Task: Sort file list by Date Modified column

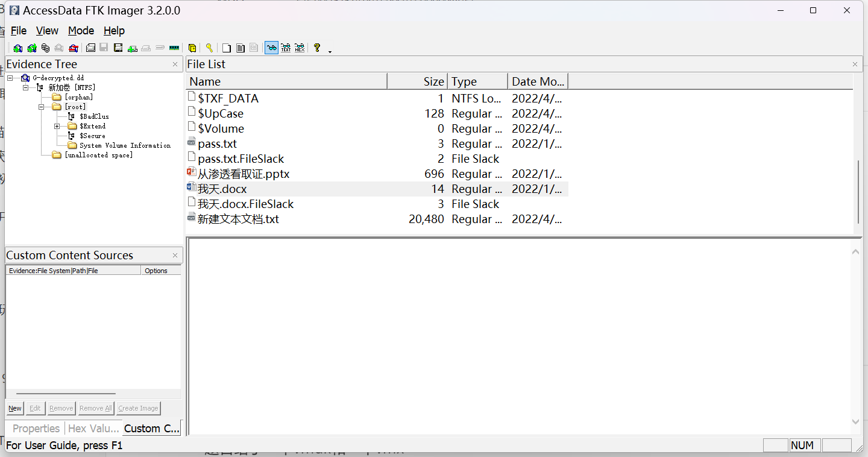Action: [x=538, y=81]
